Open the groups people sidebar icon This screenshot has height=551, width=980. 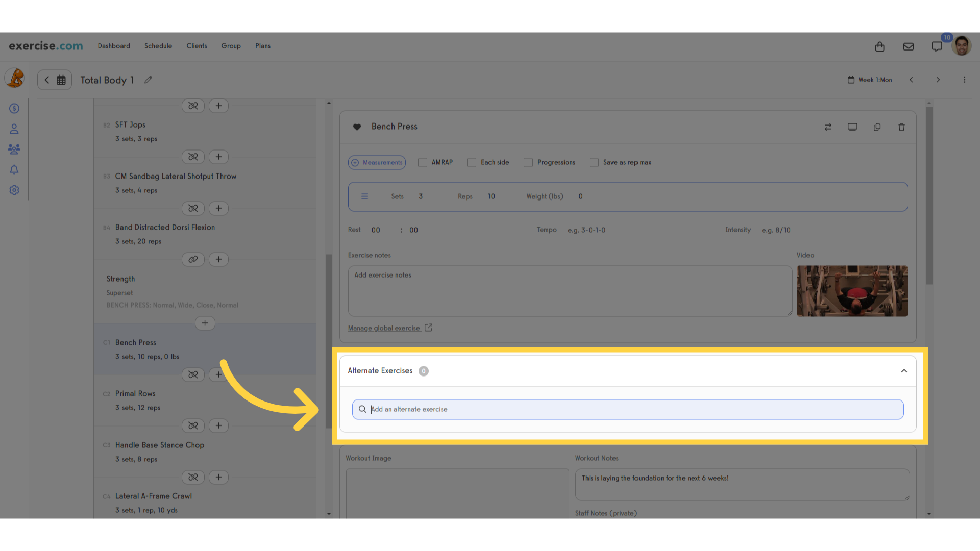point(14,149)
